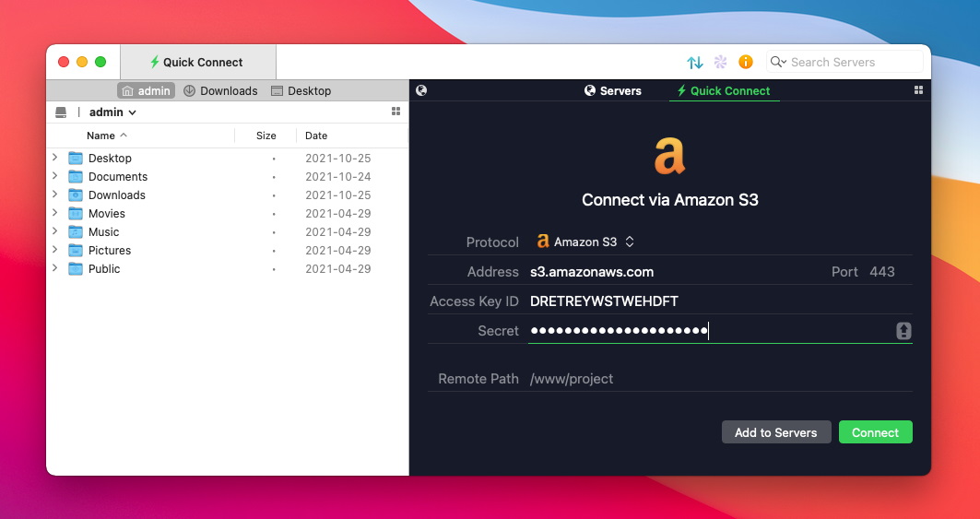Click the Port field 443
Image resolution: width=980 pixels, height=519 pixels.
[x=882, y=272]
